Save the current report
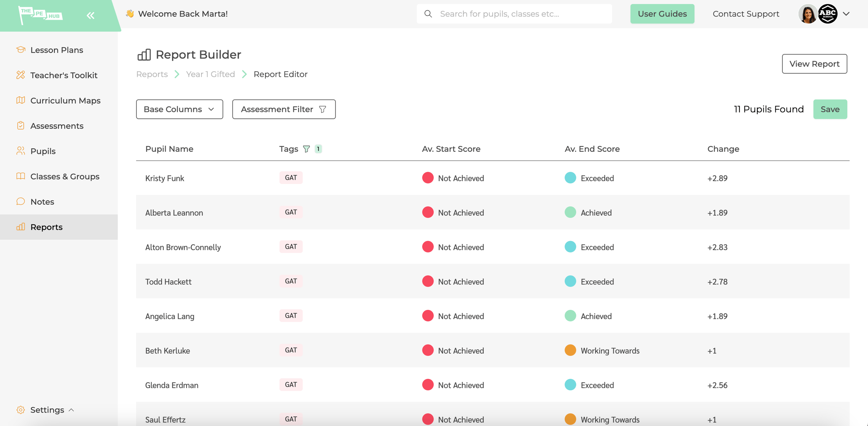The height and width of the screenshot is (426, 868). pyautogui.click(x=830, y=109)
